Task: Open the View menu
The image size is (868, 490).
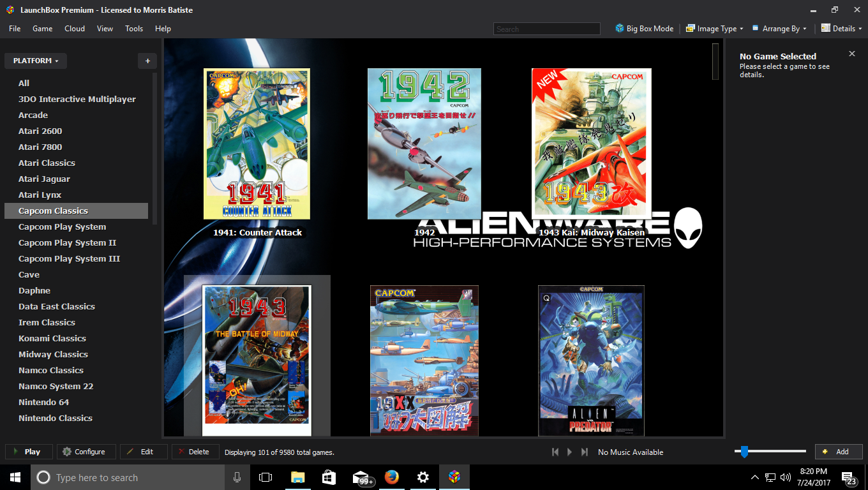Action: (105, 29)
